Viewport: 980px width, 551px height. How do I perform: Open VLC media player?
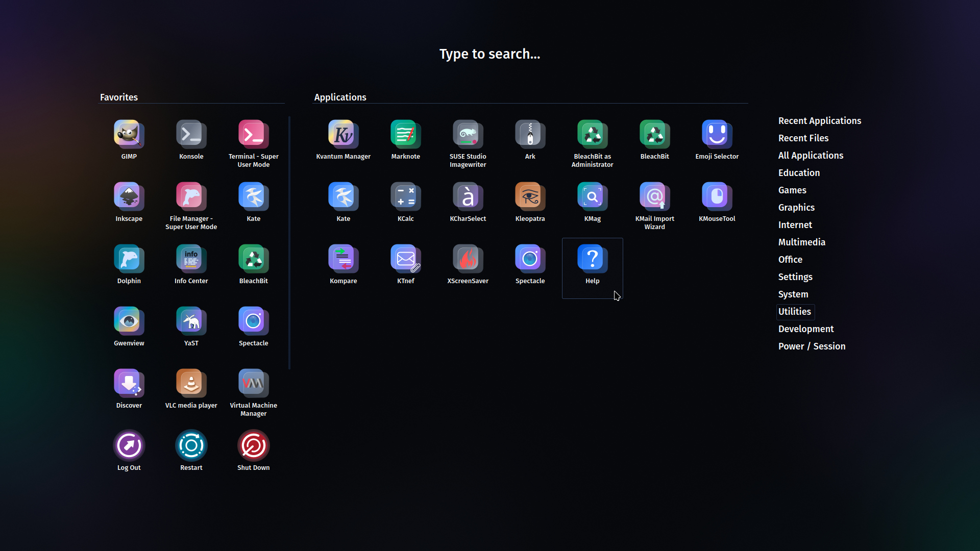191,389
